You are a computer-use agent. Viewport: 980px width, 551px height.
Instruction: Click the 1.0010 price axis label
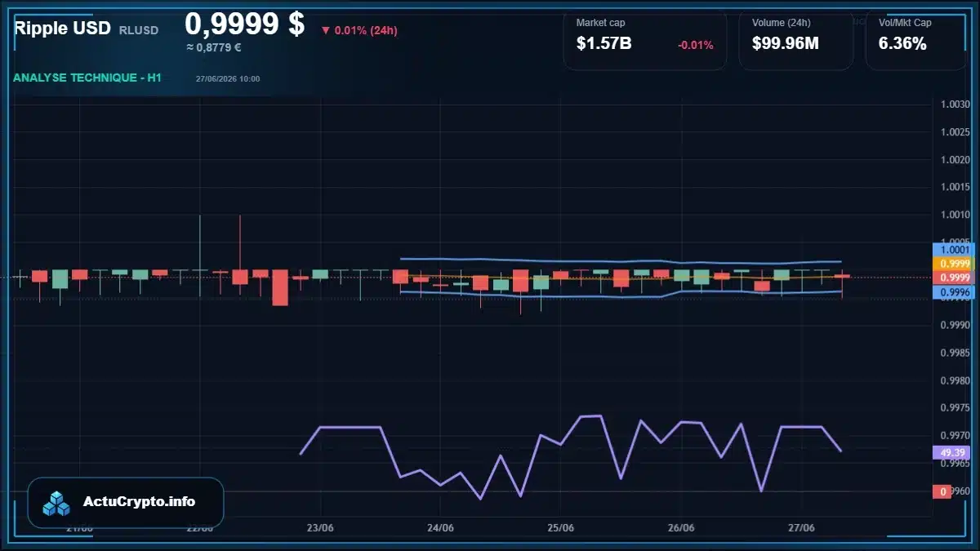pyautogui.click(x=955, y=215)
